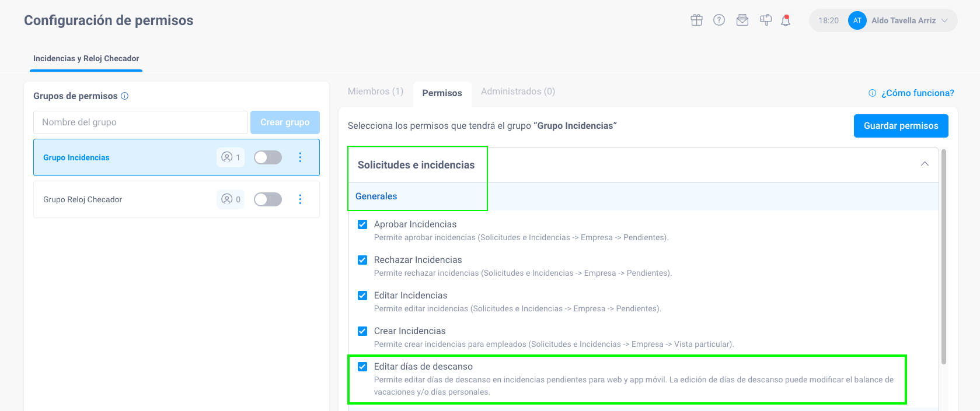Image resolution: width=980 pixels, height=411 pixels.
Task: Toggle the Grupo Reloj Checador switch
Action: [x=268, y=199]
